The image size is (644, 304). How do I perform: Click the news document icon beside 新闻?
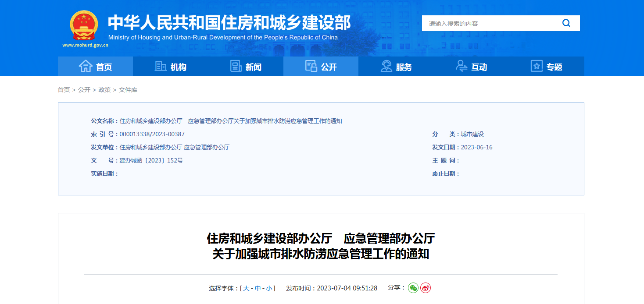[x=236, y=66]
